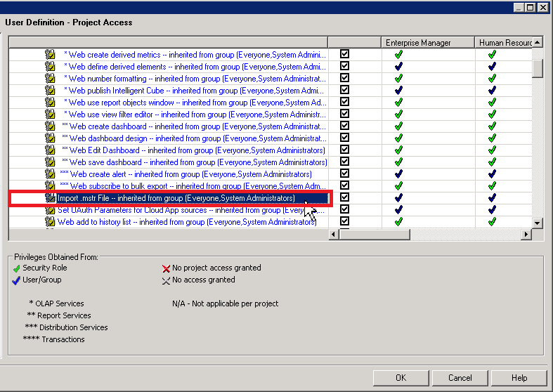Click the horizontal scrollbar thumb
553x392 pixels.
click(x=375, y=234)
